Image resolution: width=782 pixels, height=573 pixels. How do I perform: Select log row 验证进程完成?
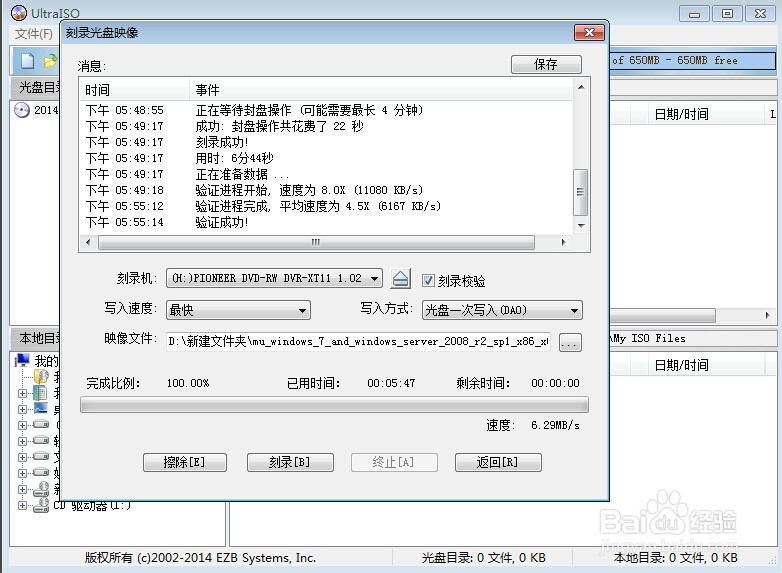(x=326, y=206)
